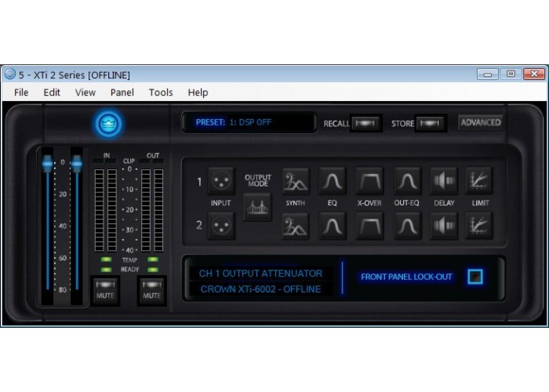Open channel 2 Limit module
This screenshot has height=392, width=549.
478,227
